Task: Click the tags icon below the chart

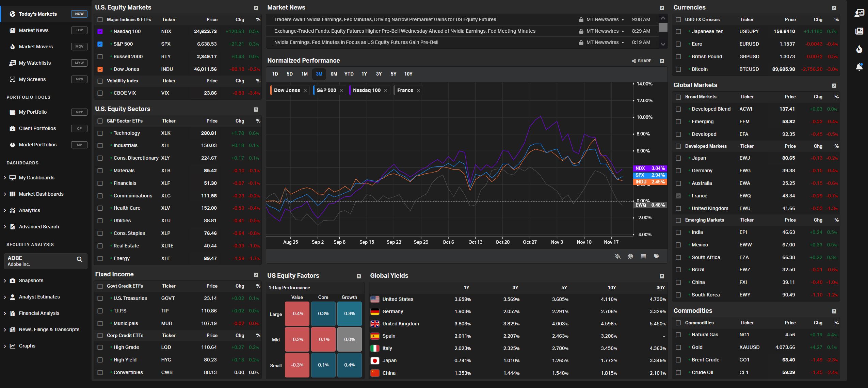Action: (656, 256)
